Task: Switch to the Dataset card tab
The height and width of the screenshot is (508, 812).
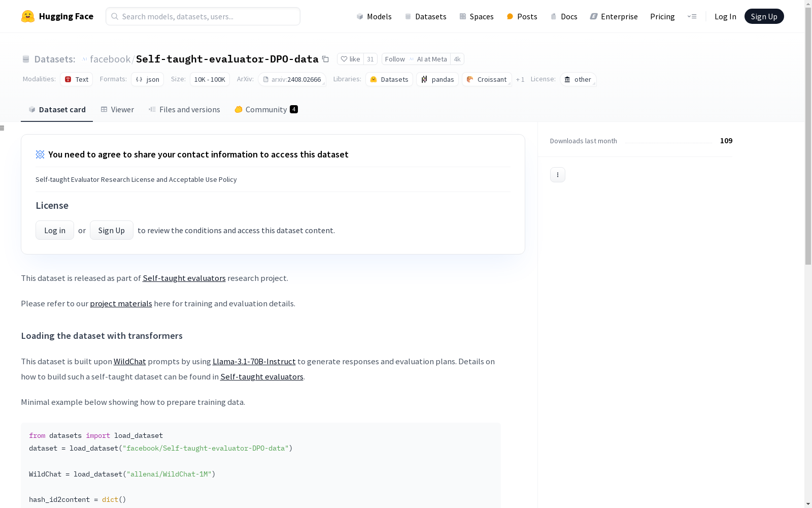Action: [57, 109]
